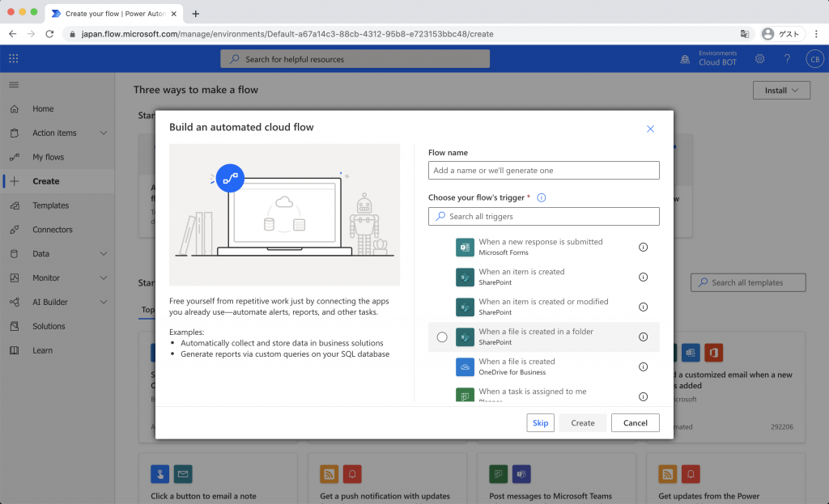Select 'When an item is created or modified' trigger
Image resolution: width=829 pixels, height=504 pixels.
[543, 307]
